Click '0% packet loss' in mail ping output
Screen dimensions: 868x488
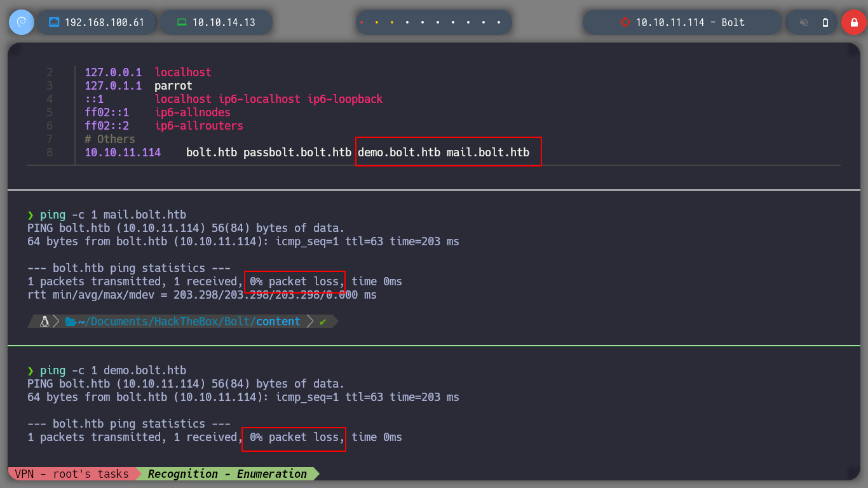pyautogui.click(x=294, y=281)
